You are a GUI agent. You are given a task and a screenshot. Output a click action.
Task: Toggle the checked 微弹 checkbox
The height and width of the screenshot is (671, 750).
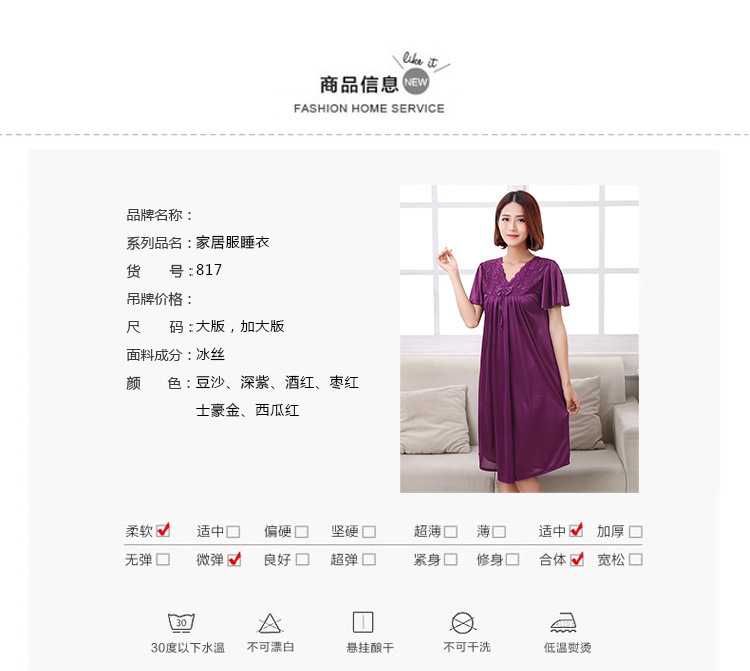(234, 559)
